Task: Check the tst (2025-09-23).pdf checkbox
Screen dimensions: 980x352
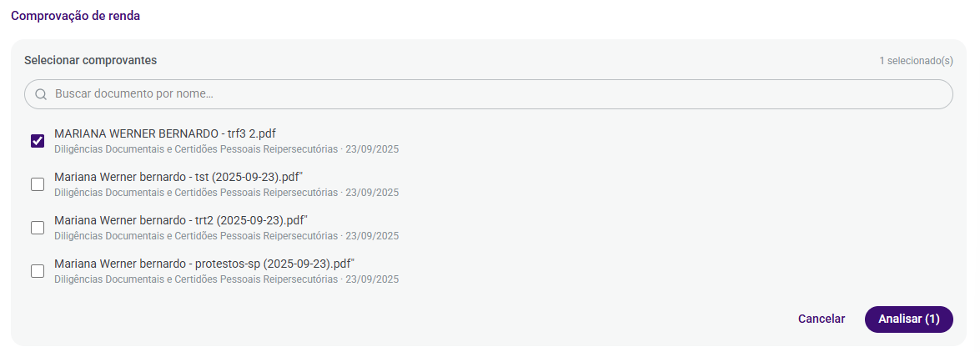Action: (38, 184)
